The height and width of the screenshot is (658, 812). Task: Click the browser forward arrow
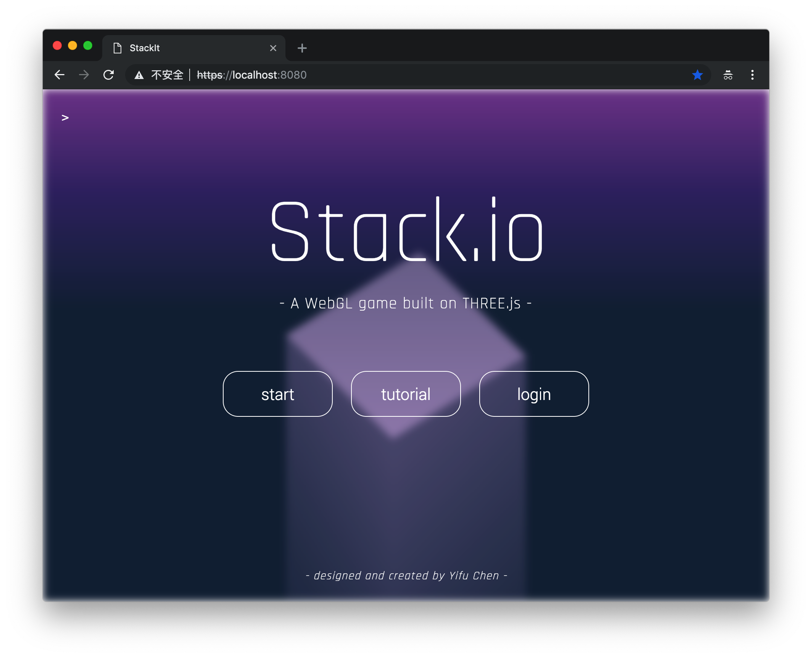click(x=84, y=75)
